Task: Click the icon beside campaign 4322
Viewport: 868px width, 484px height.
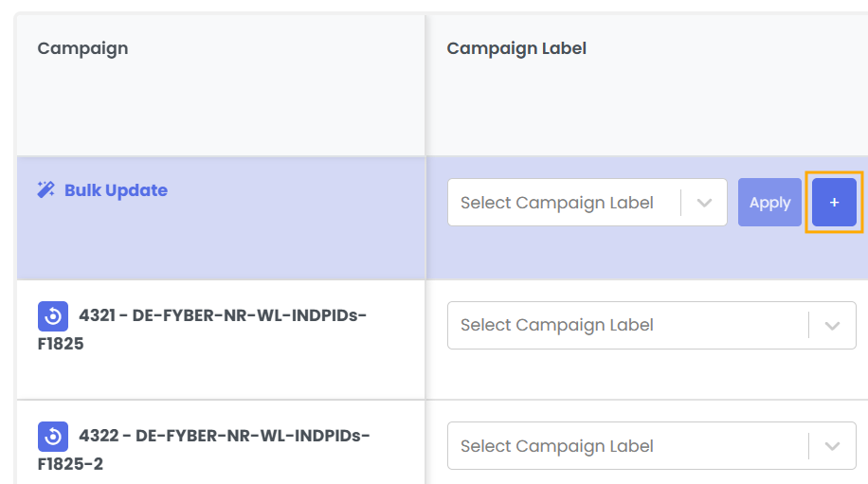Action: [x=53, y=437]
